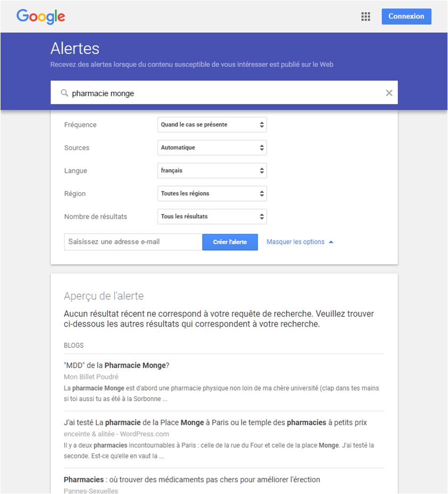This screenshot has width=448, height=494.
Task: Click the Aucun résultat récent message
Action: 219,319
